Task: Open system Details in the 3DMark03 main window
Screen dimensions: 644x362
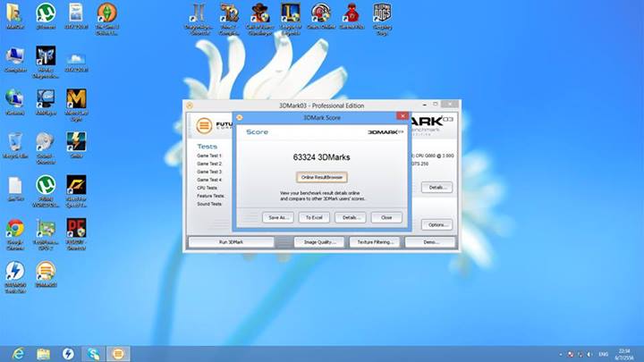Action: [436, 188]
